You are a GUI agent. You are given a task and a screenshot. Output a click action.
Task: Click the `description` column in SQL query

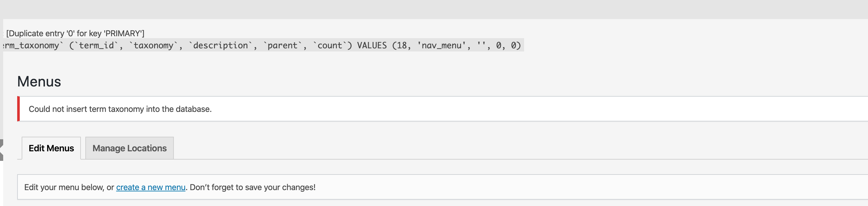221,45
